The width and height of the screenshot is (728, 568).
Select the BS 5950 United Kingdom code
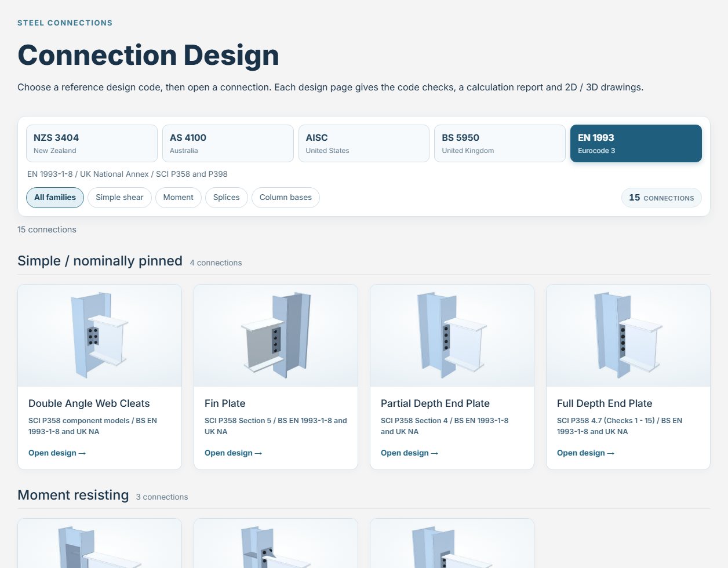pyautogui.click(x=500, y=143)
